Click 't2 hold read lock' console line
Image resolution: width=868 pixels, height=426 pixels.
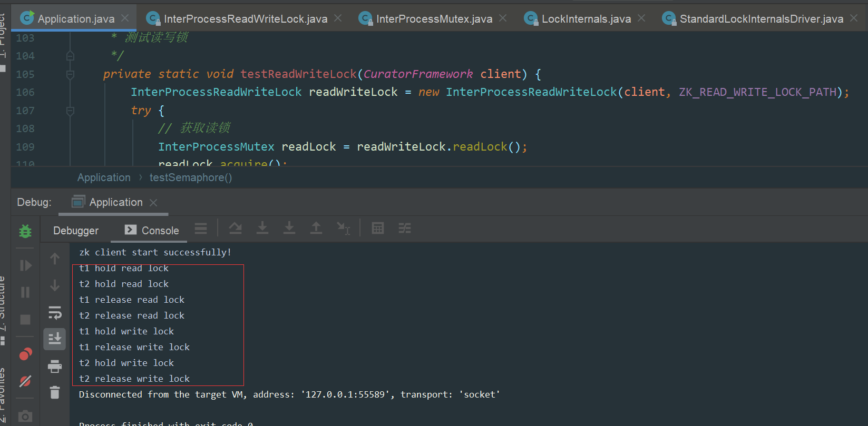pos(124,284)
